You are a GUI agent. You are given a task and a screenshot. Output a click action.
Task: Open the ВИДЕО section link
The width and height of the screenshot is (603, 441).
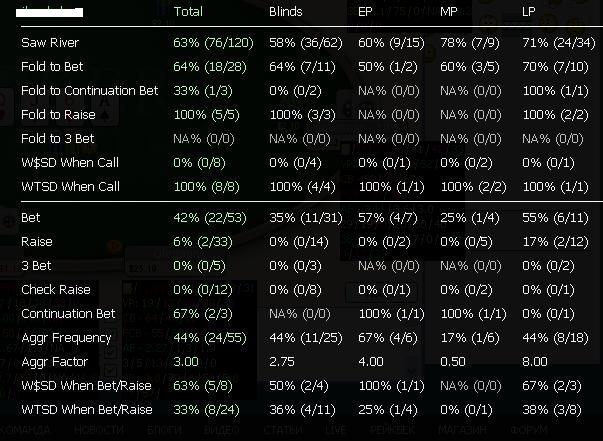[223, 430]
